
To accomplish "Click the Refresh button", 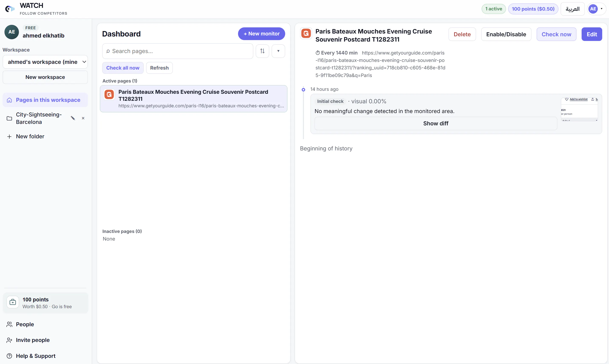I will tap(159, 68).
